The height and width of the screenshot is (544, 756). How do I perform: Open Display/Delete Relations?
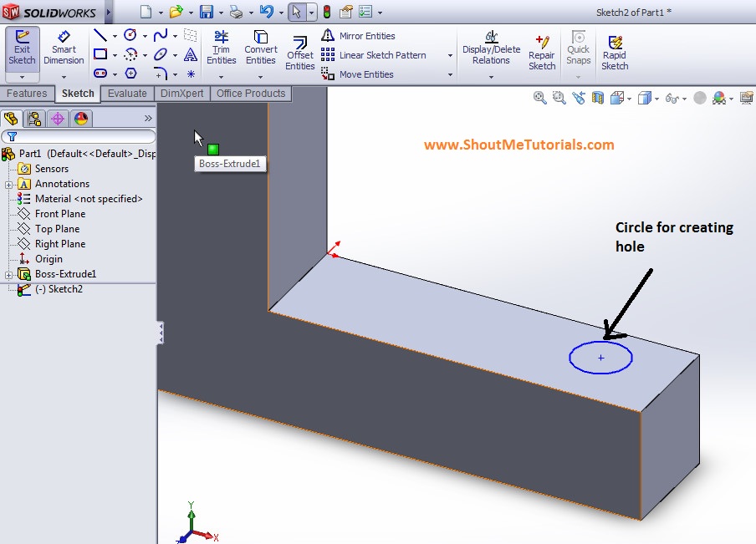491,48
